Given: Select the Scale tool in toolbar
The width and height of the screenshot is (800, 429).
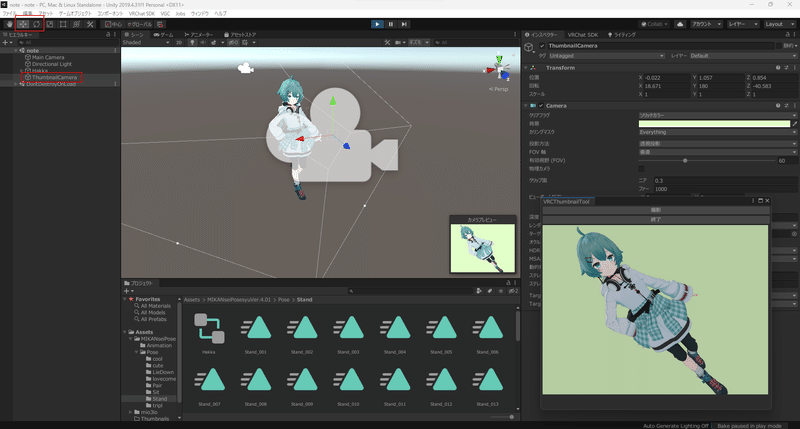Looking at the screenshot, I should click(49, 24).
